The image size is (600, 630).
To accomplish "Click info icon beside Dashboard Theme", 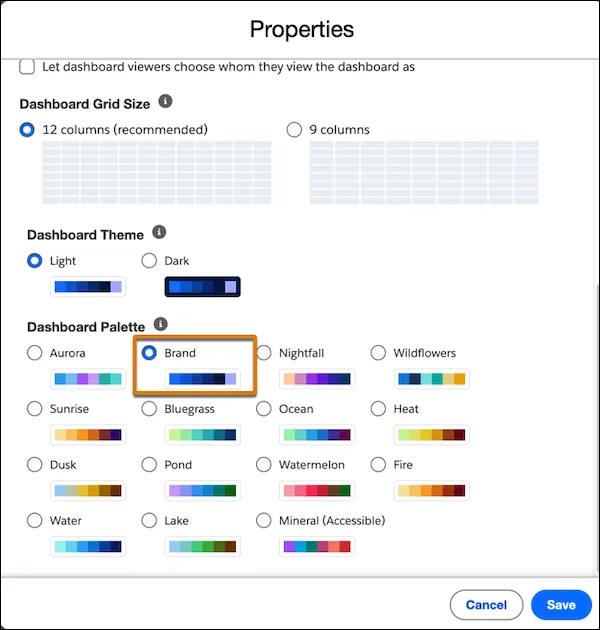I will tap(159, 233).
